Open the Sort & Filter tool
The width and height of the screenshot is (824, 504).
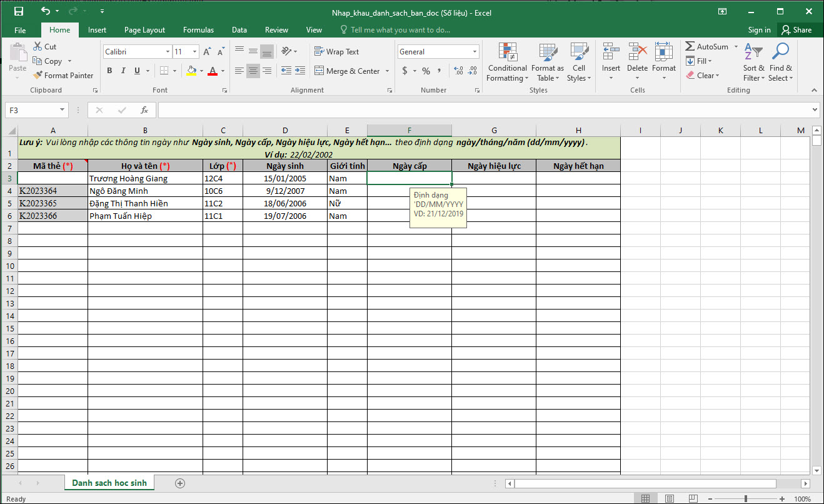point(753,63)
